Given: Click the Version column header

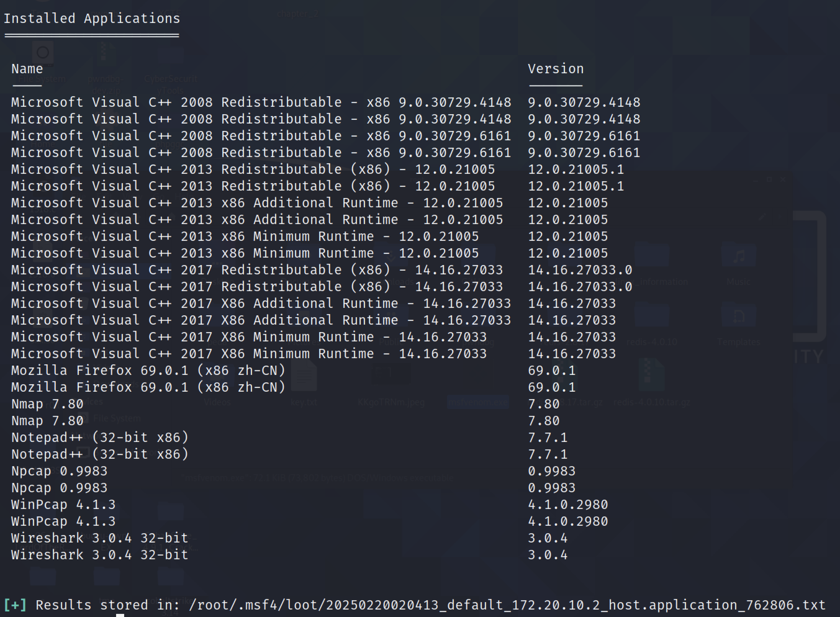Looking at the screenshot, I should tap(555, 69).
